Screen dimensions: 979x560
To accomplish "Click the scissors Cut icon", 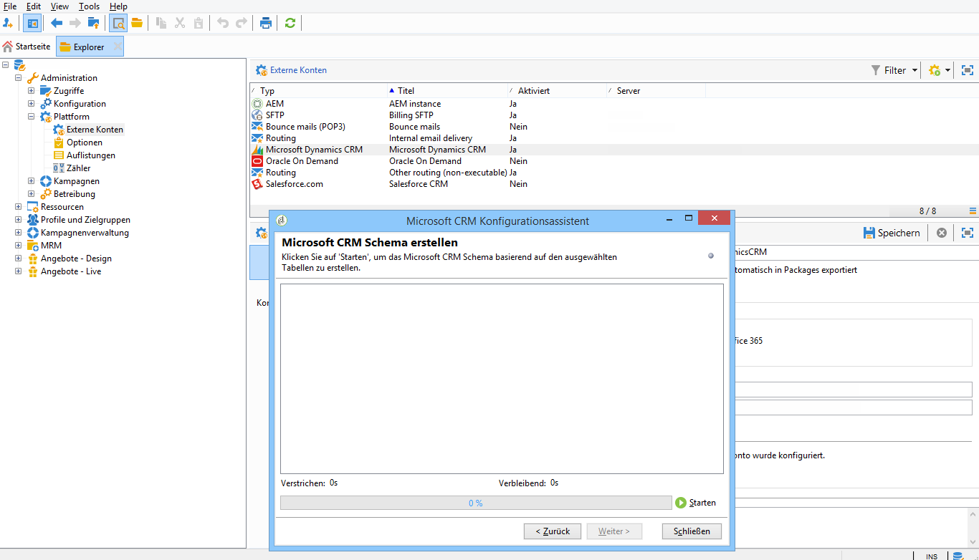I will 180,23.
